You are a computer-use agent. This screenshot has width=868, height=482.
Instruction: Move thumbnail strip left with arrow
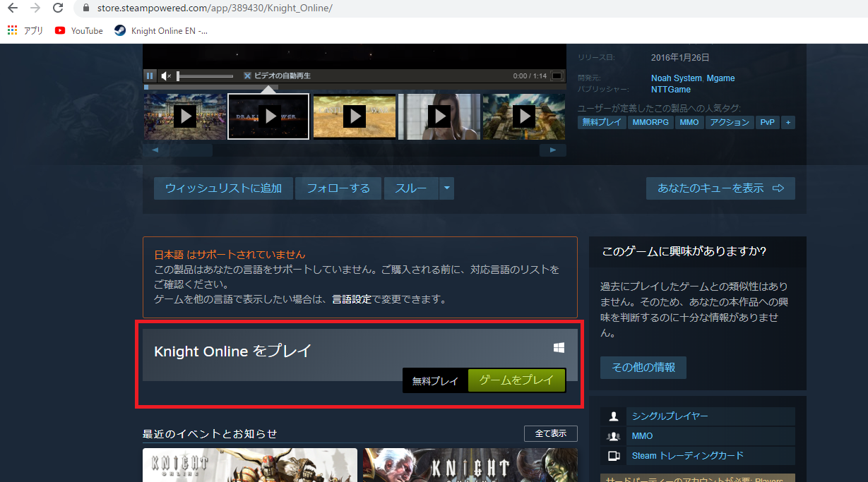(155, 150)
